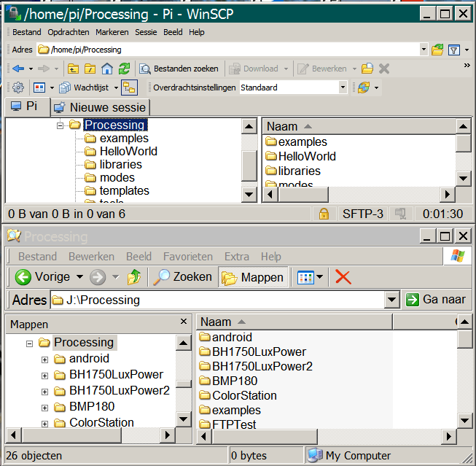Viewport: 476px width, 466px height.
Task: Select ColorStation folder in Explorer file list
Action: (238, 395)
